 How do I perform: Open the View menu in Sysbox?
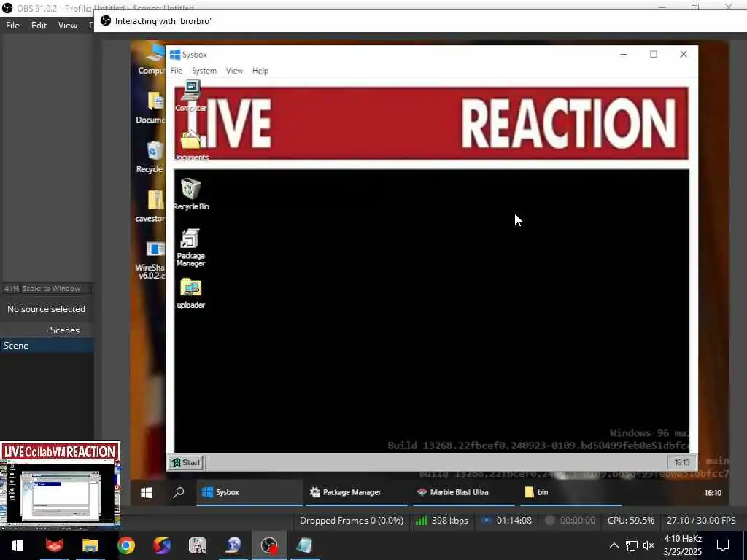tap(234, 71)
